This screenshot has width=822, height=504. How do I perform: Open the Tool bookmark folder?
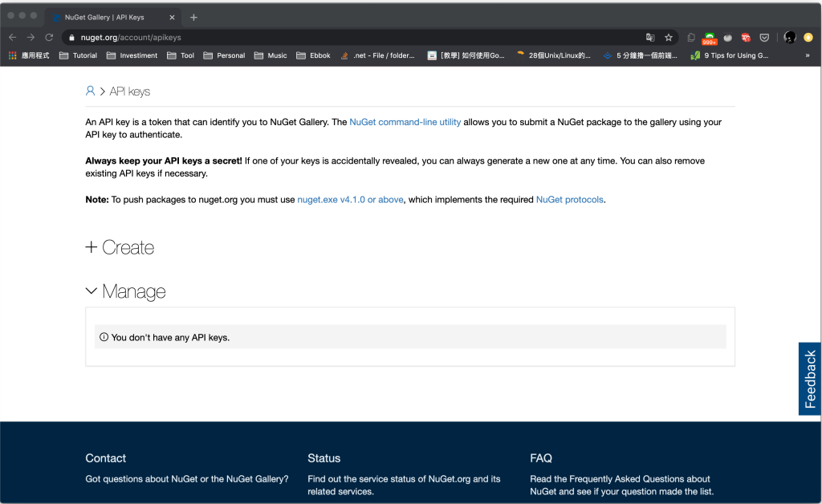pos(181,55)
